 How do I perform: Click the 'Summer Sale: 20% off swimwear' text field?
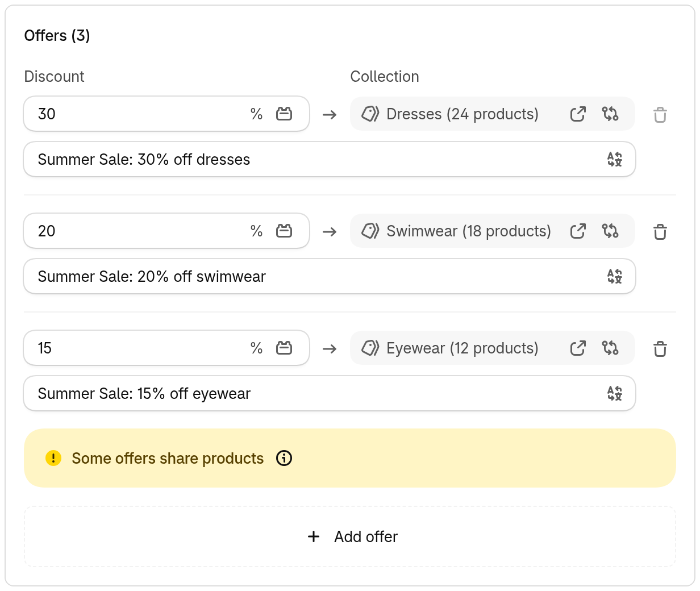pyautogui.click(x=330, y=277)
